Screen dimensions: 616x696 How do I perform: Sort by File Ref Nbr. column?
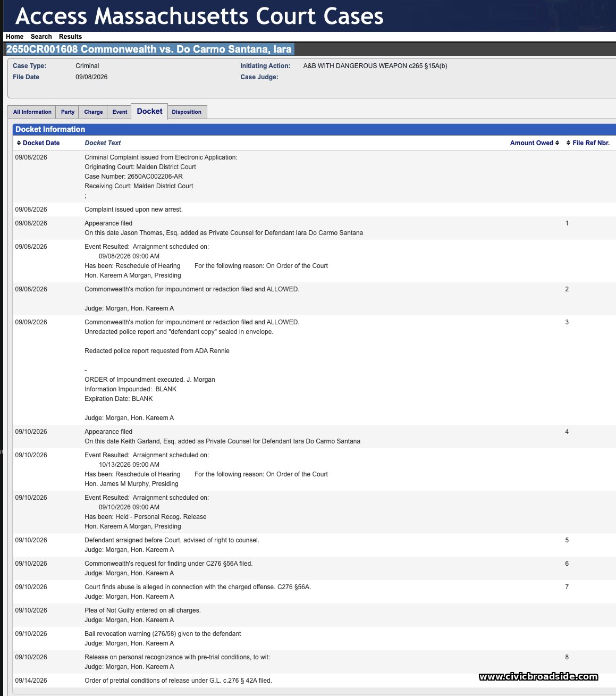591,143
